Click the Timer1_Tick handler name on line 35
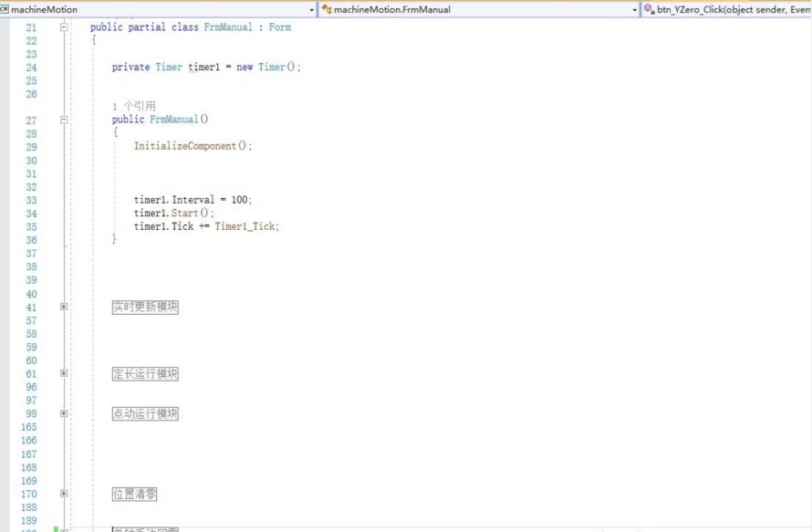The height and width of the screenshot is (532, 812). pyautogui.click(x=246, y=226)
